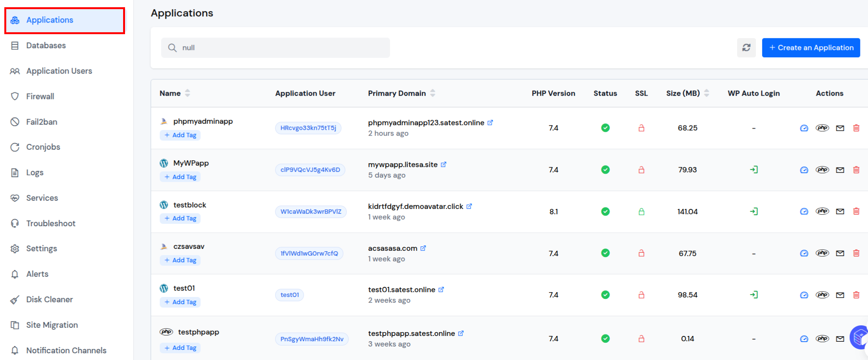Screen dimensions: 868x360
Task: Click the PHP icon beside testphpapp name
Action: click(x=166, y=332)
